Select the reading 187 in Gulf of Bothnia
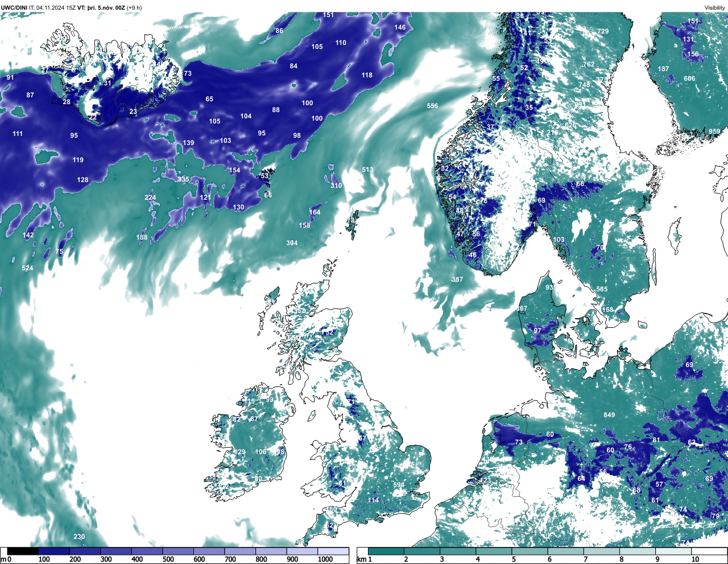Screen dimensions: 728x564 click(663, 69)
